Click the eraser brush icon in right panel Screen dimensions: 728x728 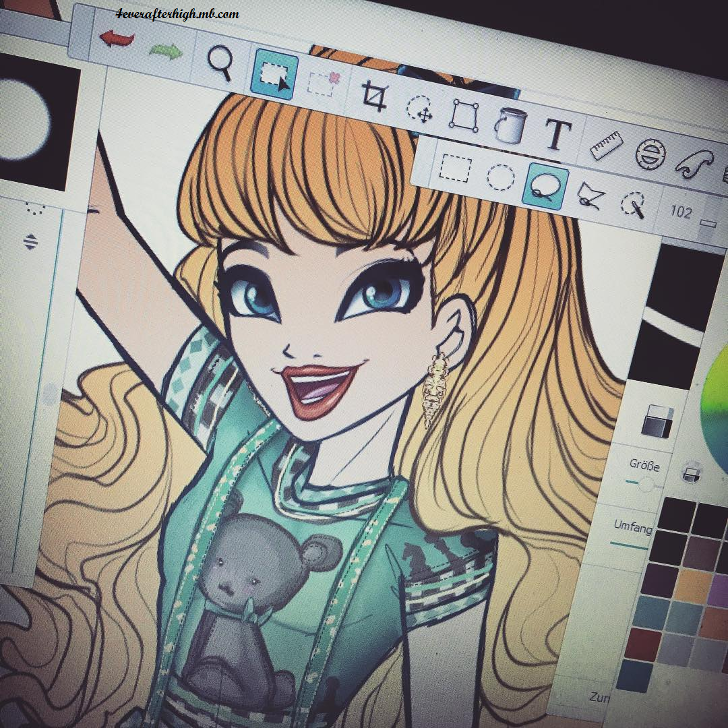pyautogui.click(x=658, y=421)
